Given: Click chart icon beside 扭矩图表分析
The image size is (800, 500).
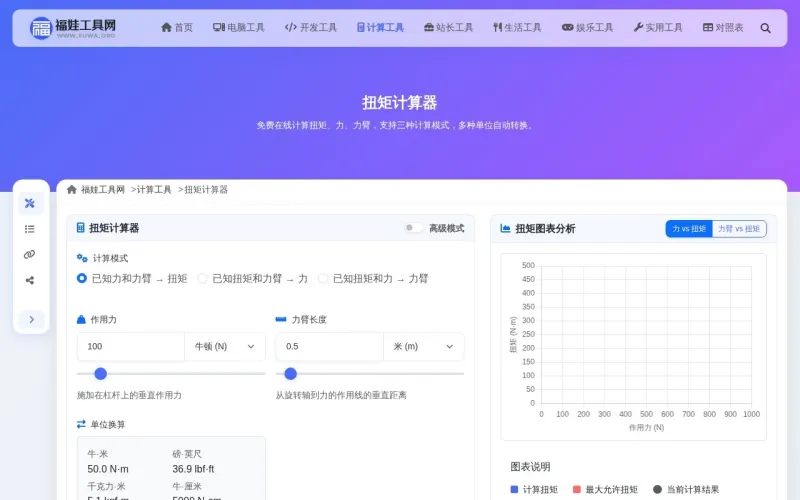Looking at the screenshot, I should point(505,229).
